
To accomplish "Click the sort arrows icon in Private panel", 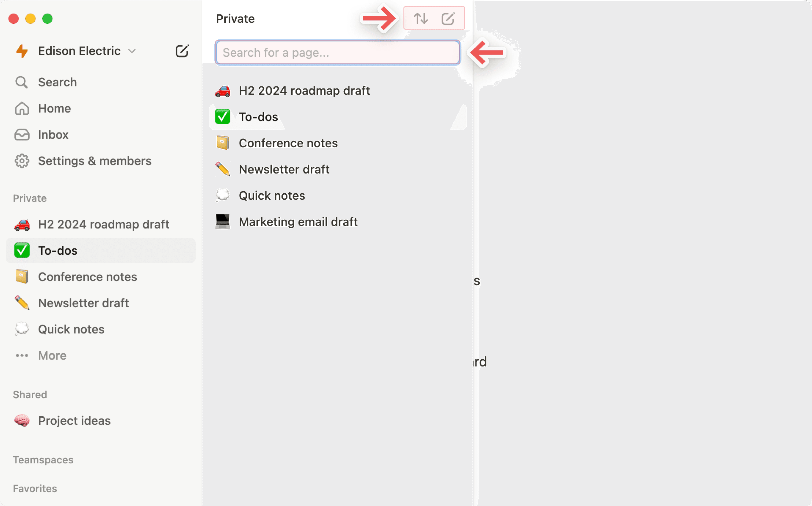I will click(420, 18).
